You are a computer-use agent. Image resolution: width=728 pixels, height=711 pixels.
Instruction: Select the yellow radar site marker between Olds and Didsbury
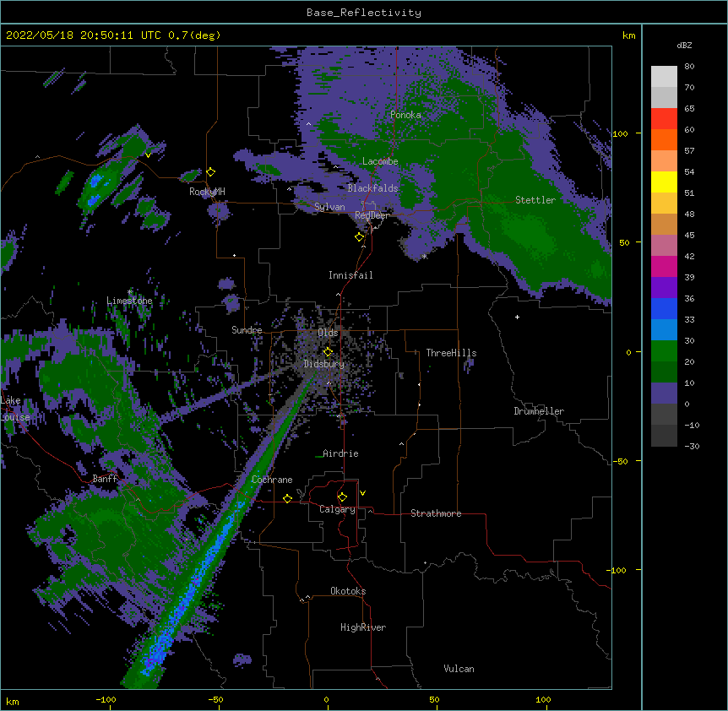(328, 351)
